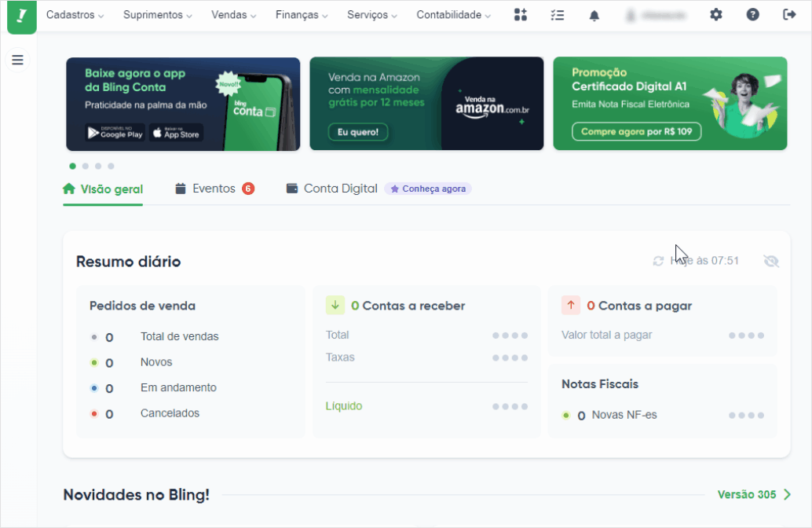Select the first carousel dot
This screenshot has height=528, width=812.
click(x=72, y=166)
